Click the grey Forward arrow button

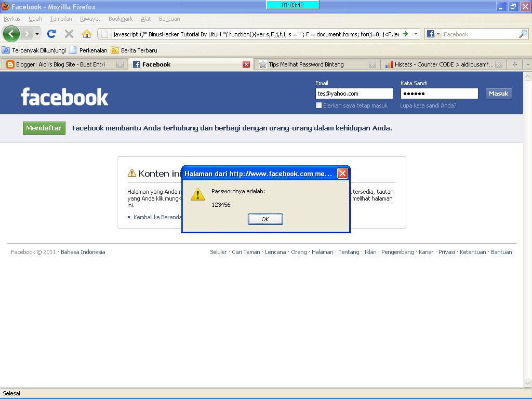[x=27, y=34]
